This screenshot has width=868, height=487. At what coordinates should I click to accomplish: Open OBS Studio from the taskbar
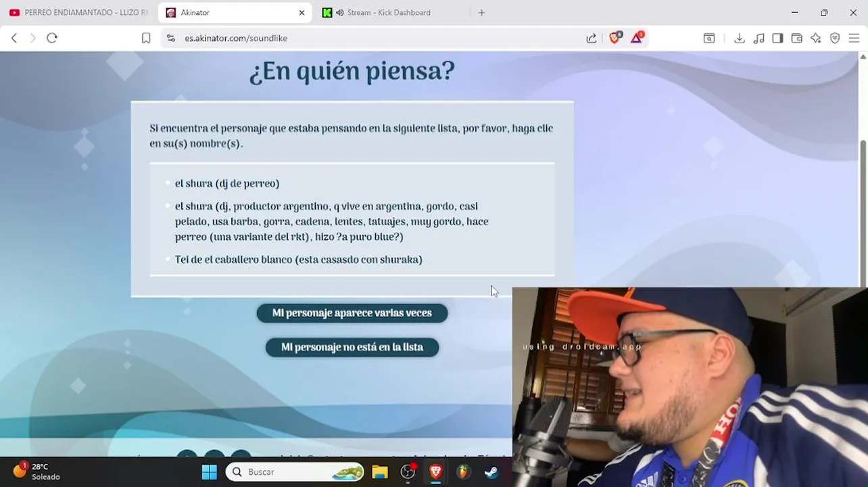click(x=408, y=471)
